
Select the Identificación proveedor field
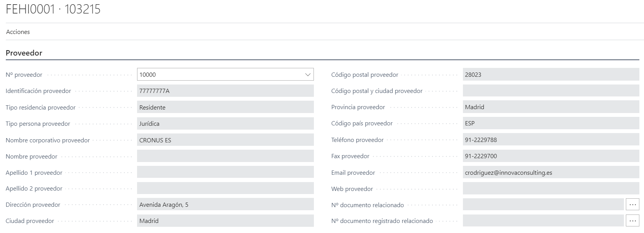click(225, 91)
